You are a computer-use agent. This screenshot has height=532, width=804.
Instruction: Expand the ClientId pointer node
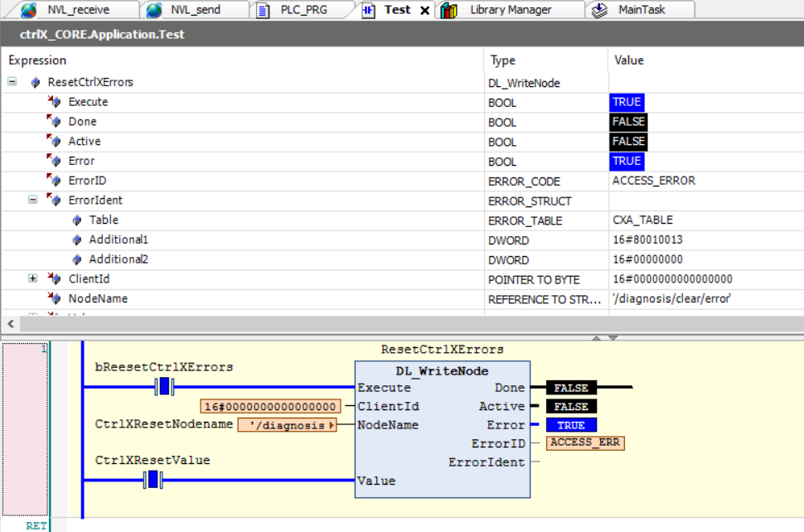[x=33, y=278]
